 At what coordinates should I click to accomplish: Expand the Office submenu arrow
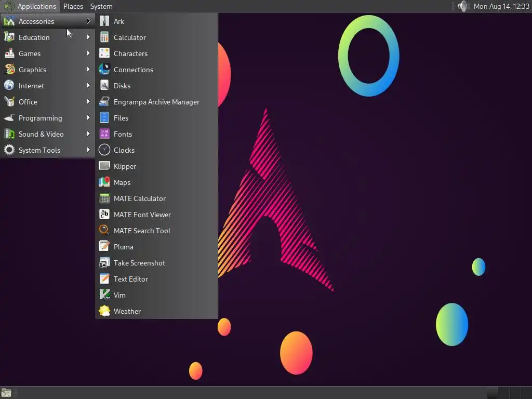(x=88, y=101)
